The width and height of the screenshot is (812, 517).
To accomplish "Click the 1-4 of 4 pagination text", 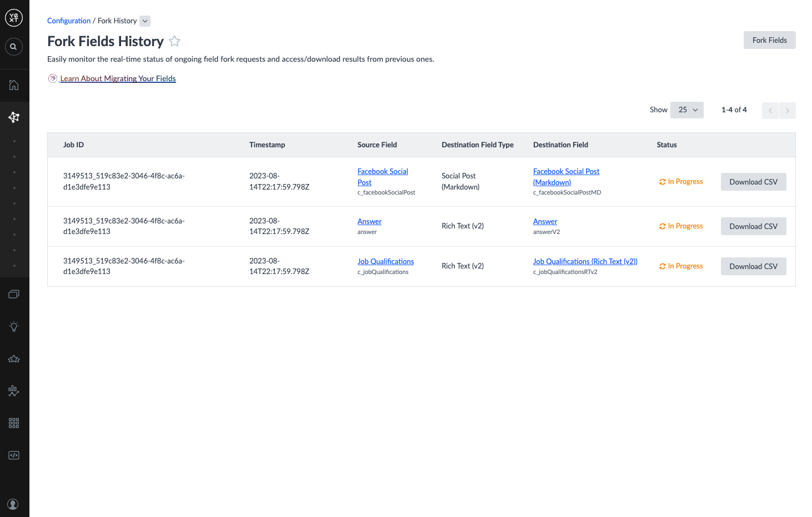I will [x=734, y=110].
